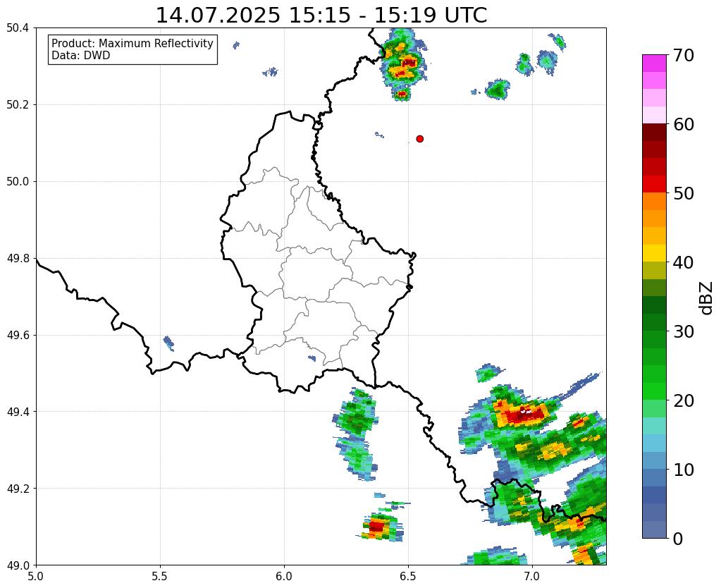Click the 49.8 latitude axis label
This screenshot has width=721, height=588.
coord(18,258)
